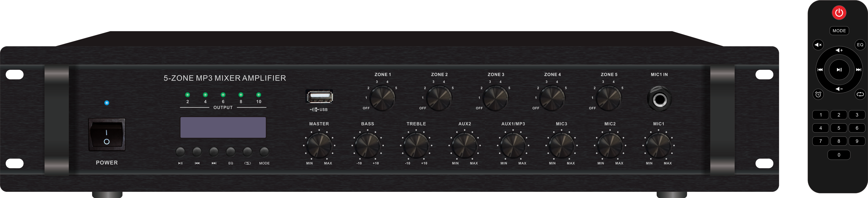Tap the clock timer button on the remote
The width and height of the screenshot is (868, 198).
(818, 94)
